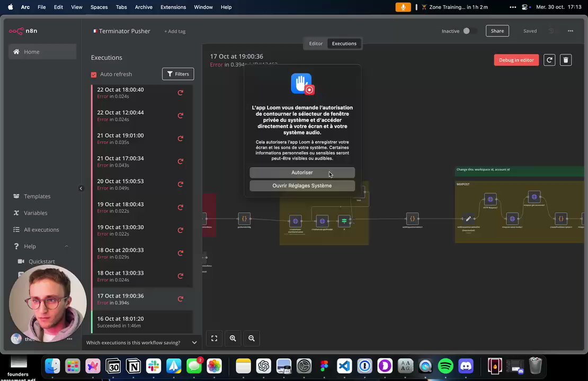Toggle the workflow Inactive switch

469,31
